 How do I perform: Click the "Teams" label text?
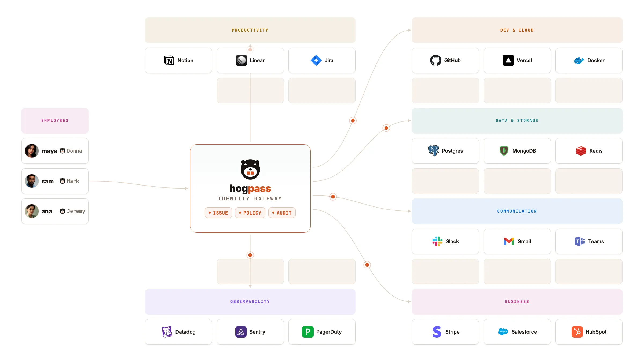(596, 241)
